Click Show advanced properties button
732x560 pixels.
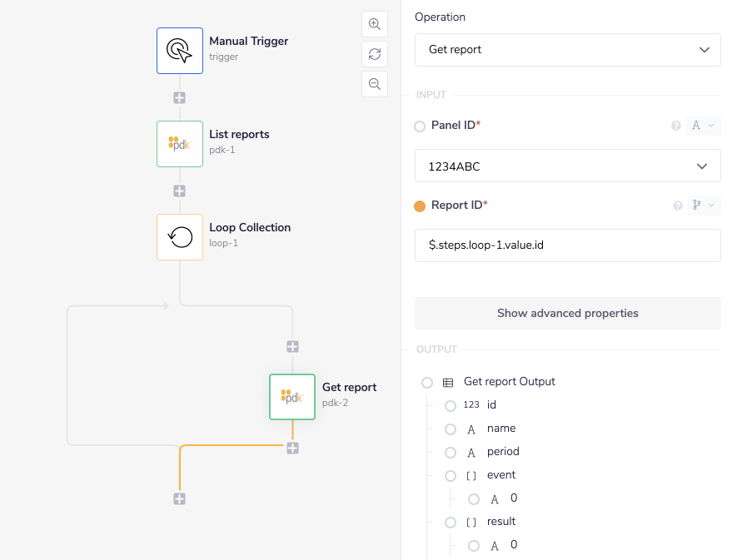567,314
